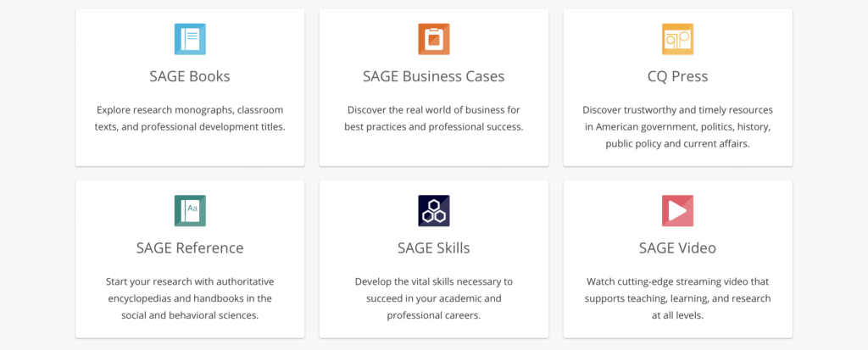Open the SAGE Video heading
Screen dimensions: 868x350
coord(677,247)
